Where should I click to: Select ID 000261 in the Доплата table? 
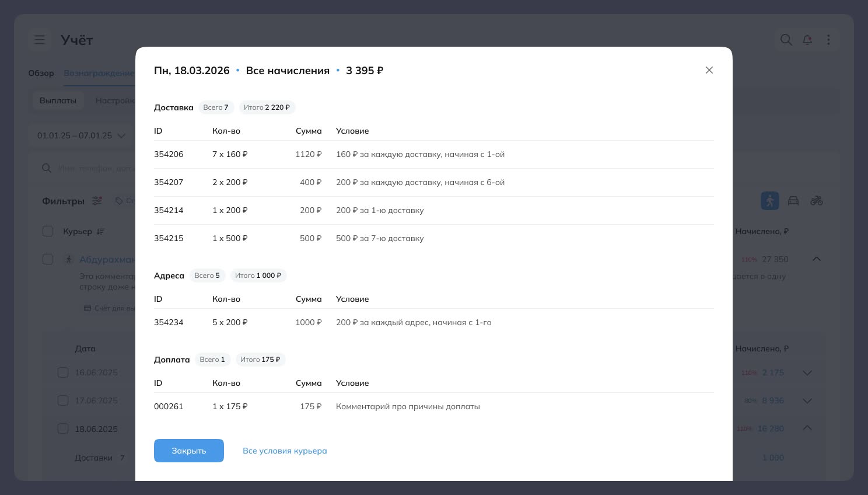(x=169, y=406)
